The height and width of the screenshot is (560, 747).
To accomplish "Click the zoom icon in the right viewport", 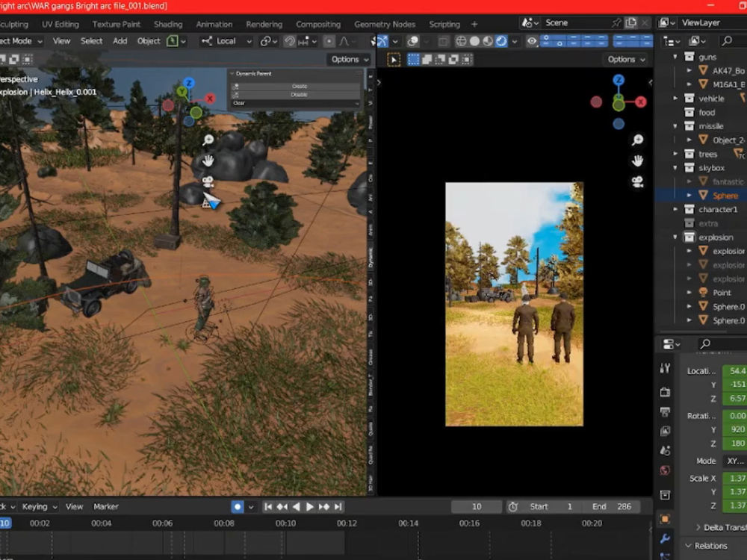I will [638, 140].
